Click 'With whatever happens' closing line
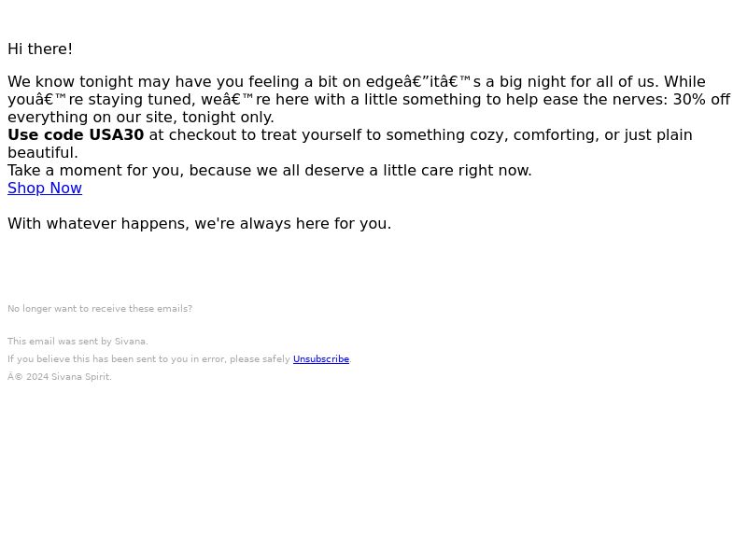The image size is (747, 560). point(199,224)
